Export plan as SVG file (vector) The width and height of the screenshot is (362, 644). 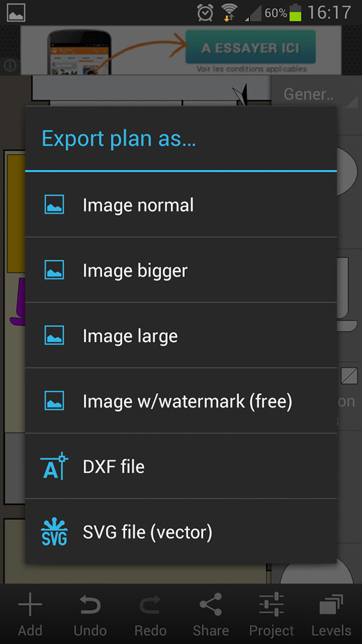pos(180,531)
